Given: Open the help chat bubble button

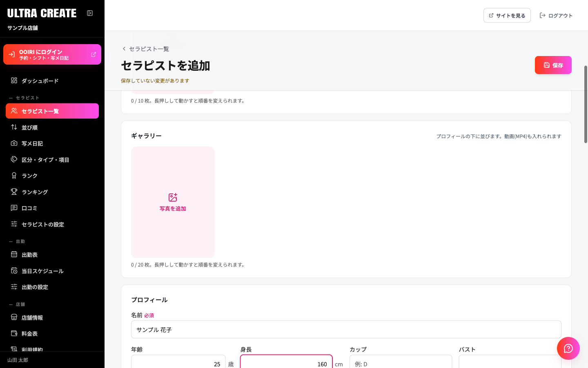Looking at the screenshot, I should pyautogui.click(x=568, y=348).
